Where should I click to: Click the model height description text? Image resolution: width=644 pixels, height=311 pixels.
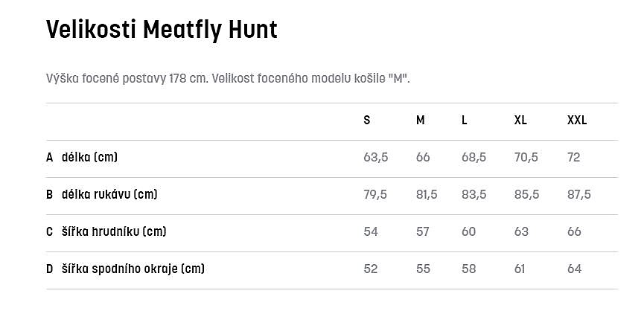(x=228, y=79)
